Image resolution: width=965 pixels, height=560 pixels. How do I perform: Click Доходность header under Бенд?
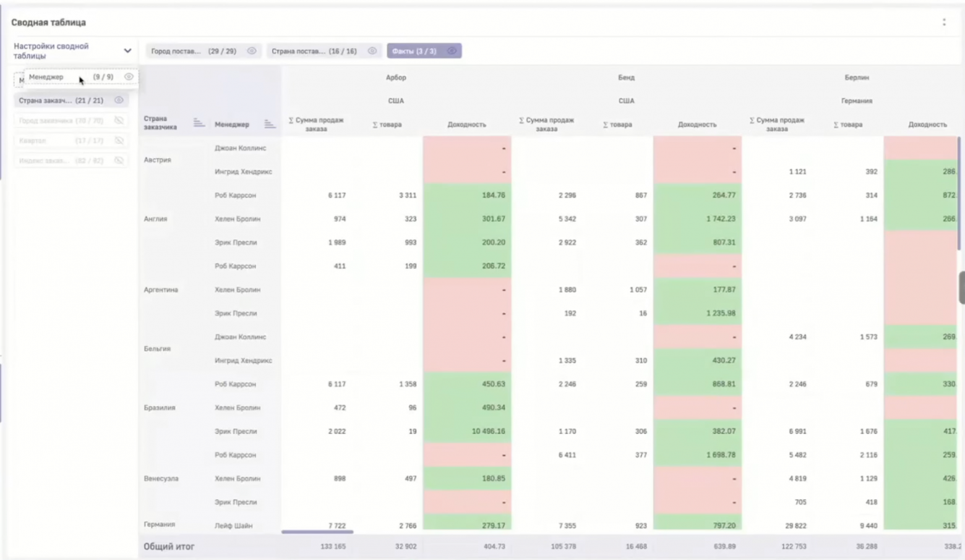(697, 124)
